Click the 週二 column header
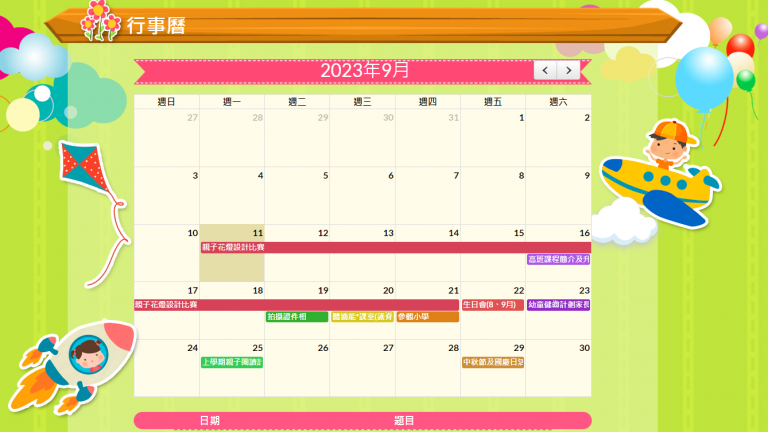 tap(297, 101)
